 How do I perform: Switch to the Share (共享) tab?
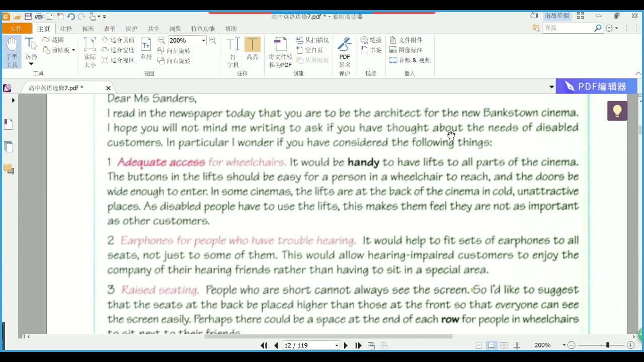[153, 29]
